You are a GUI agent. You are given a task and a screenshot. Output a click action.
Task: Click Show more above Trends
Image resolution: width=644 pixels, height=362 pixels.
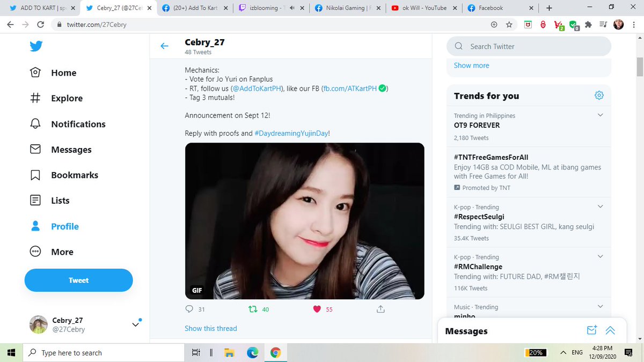tap(471, 65)
